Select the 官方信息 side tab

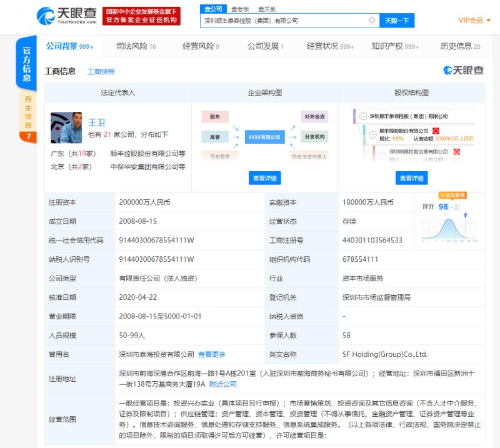tap(26, 64)
